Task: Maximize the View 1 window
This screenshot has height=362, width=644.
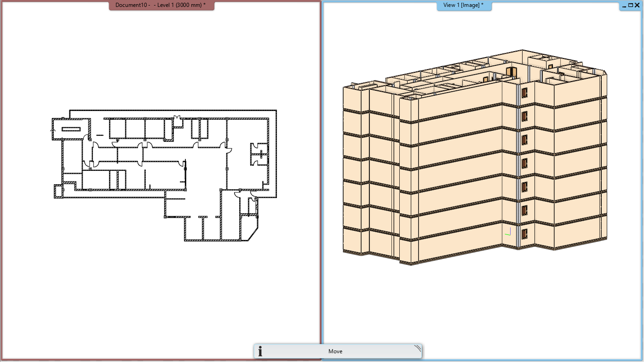Action: tap(630, 5)
